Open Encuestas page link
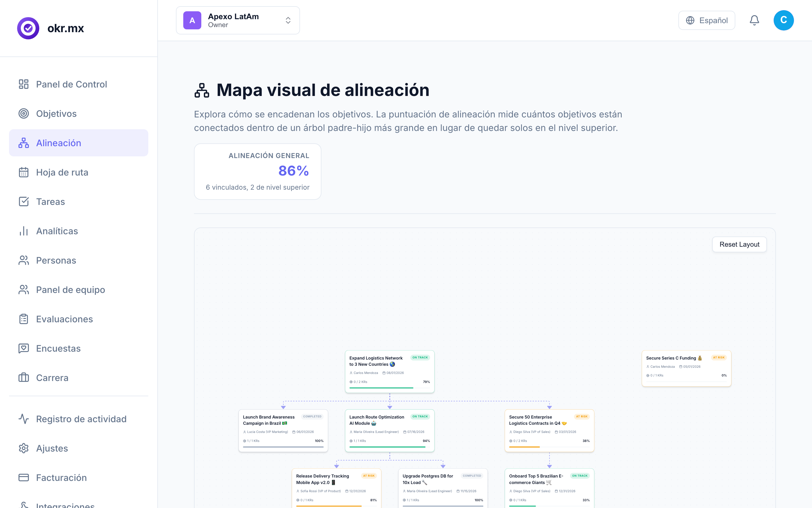 [x=78, y=349]
